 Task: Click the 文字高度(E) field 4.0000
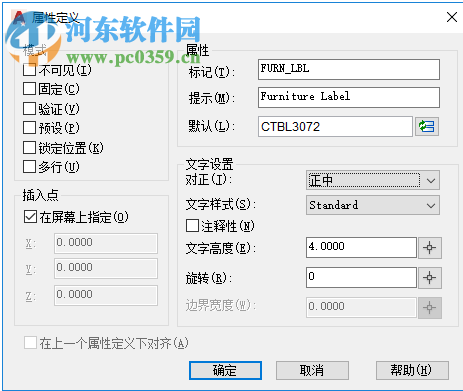click(361, 247)
